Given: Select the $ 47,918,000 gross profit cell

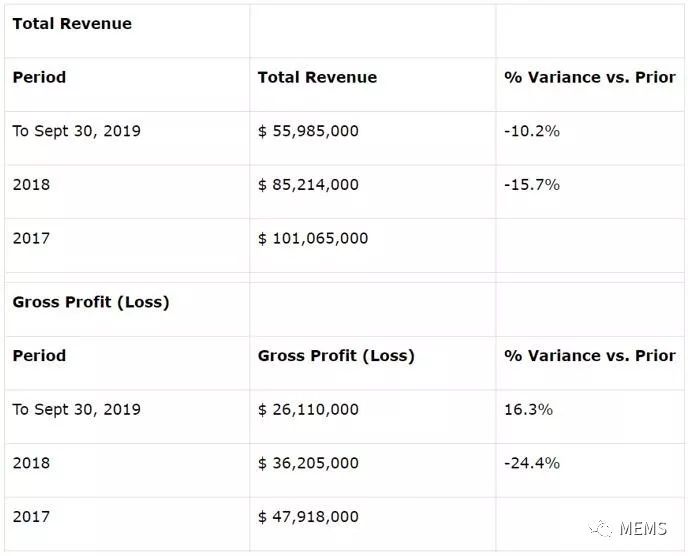Looking at the screenshot, I should (x=308, y=517).
